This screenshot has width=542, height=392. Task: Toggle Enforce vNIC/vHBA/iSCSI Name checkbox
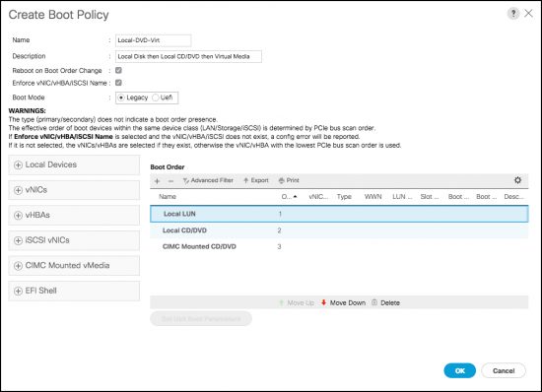(x=118, y=83)
